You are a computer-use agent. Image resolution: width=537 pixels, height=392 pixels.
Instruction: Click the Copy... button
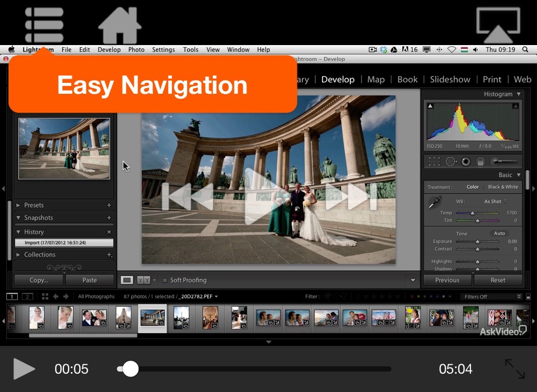coord(39,280)
